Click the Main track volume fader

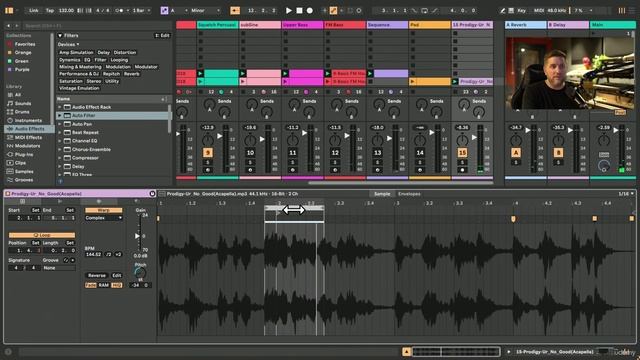(x=616, y=130)
